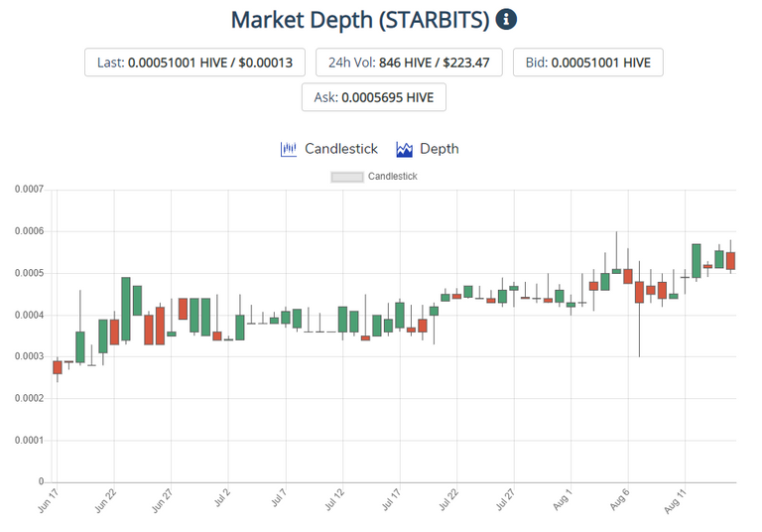The width and height of the screenshot is (762, 532).
Task: Switch to the Depth view label
Action: 440,149
